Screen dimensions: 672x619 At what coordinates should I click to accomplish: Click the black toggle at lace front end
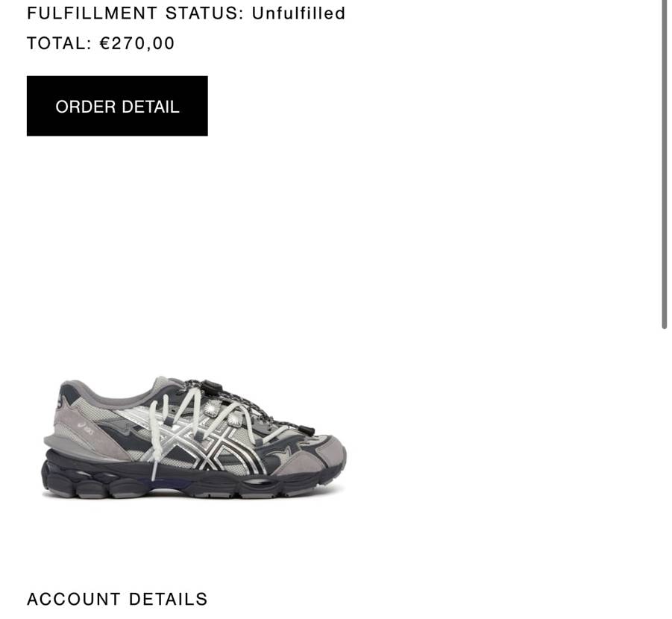[x=307, y=430]
